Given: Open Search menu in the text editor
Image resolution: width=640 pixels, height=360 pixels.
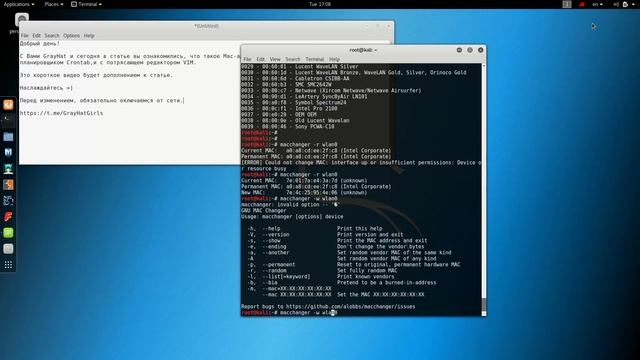Looking at the screenshot, I should (x=52, y=36).
